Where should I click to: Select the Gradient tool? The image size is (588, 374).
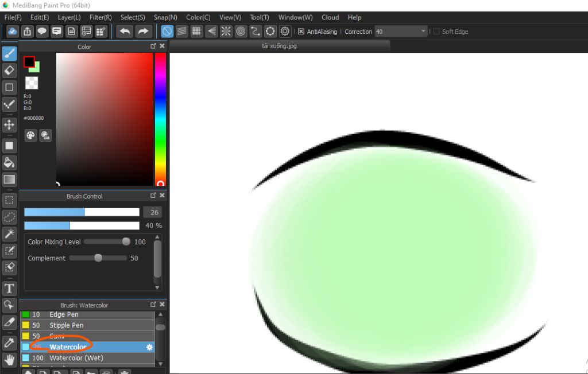tap(9, 180)
